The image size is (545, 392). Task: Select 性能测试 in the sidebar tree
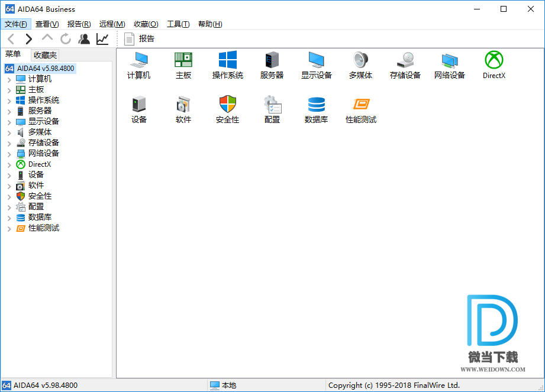coord(37,228)
